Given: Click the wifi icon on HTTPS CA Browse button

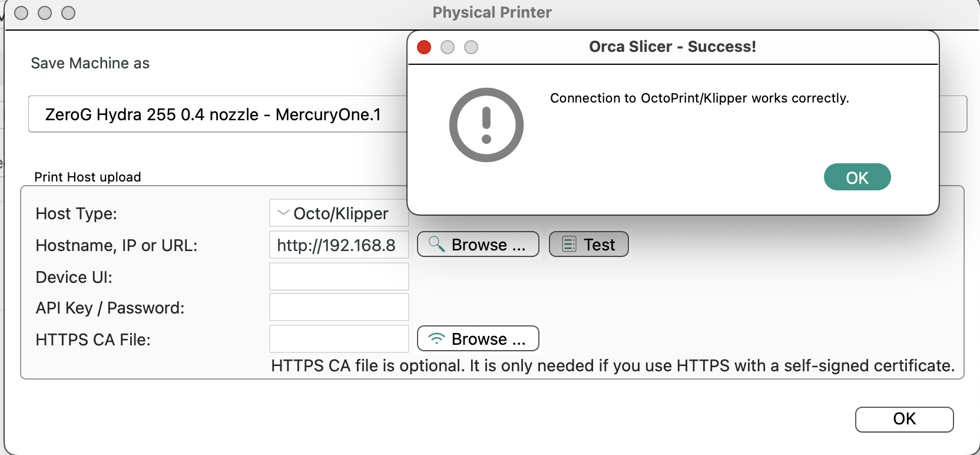Looking at the screenshot, I should coord(436,338).
